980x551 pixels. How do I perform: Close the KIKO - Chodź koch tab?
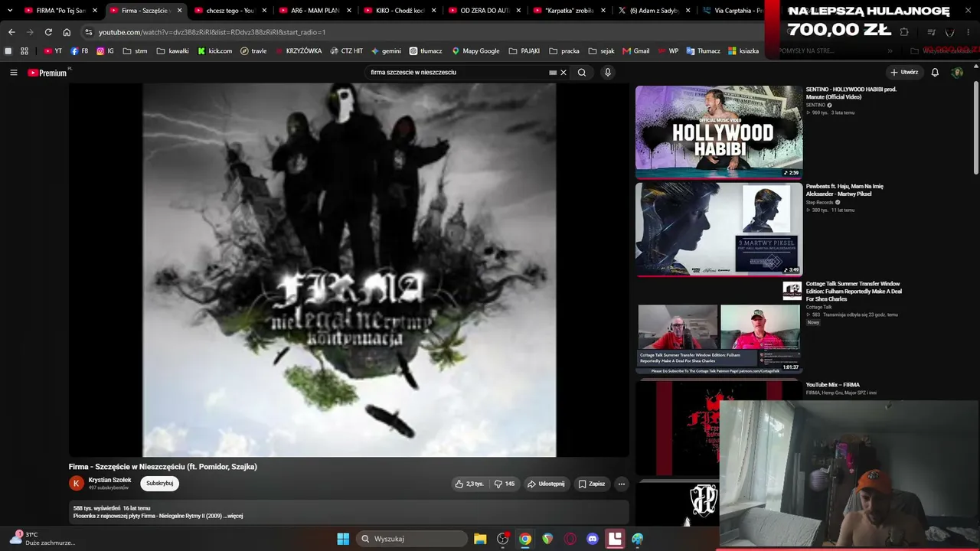433,11
